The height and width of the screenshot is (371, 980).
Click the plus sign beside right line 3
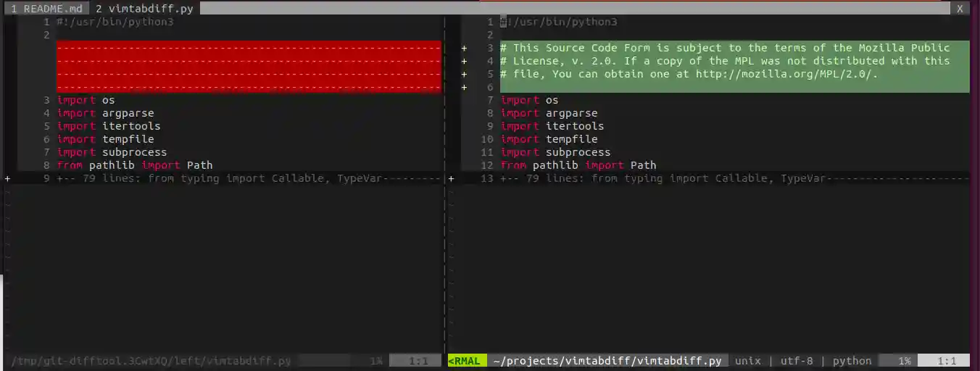tap(464, 48)
